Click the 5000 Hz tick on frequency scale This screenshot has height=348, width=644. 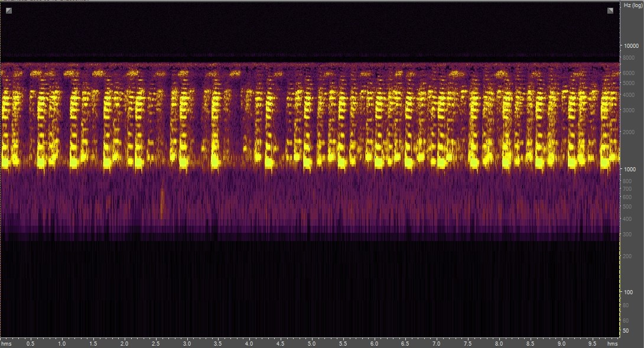point(630,83)
